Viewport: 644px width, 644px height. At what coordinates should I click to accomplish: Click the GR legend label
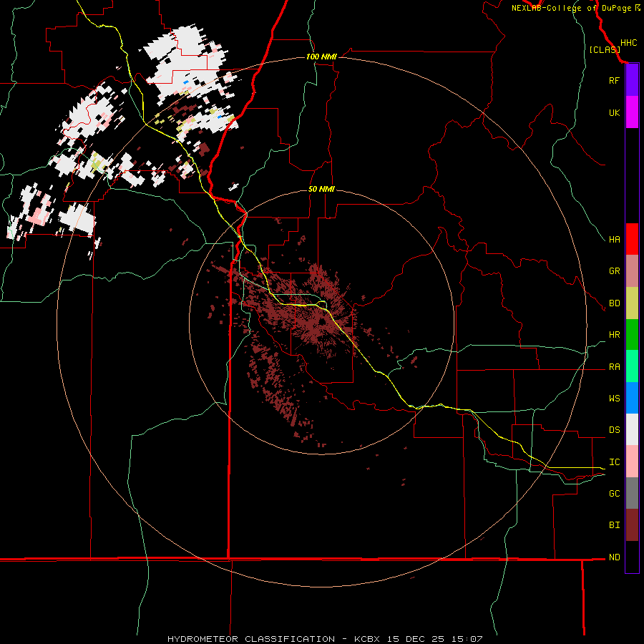[614, 271]
